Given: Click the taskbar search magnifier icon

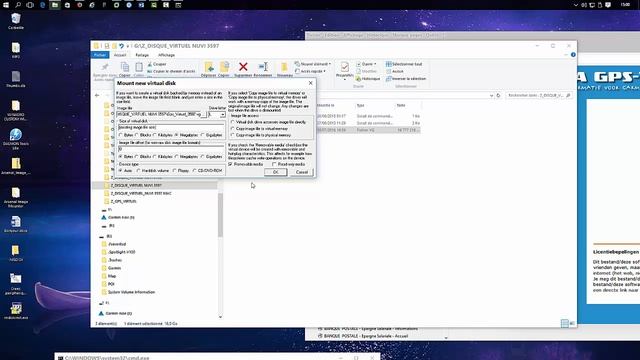Looking at the screenshot, I should [18, 5].
